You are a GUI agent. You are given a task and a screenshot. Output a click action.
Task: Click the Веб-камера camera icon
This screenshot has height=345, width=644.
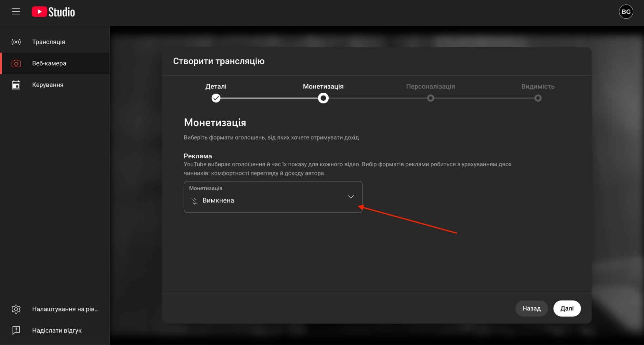pos(16,63)
